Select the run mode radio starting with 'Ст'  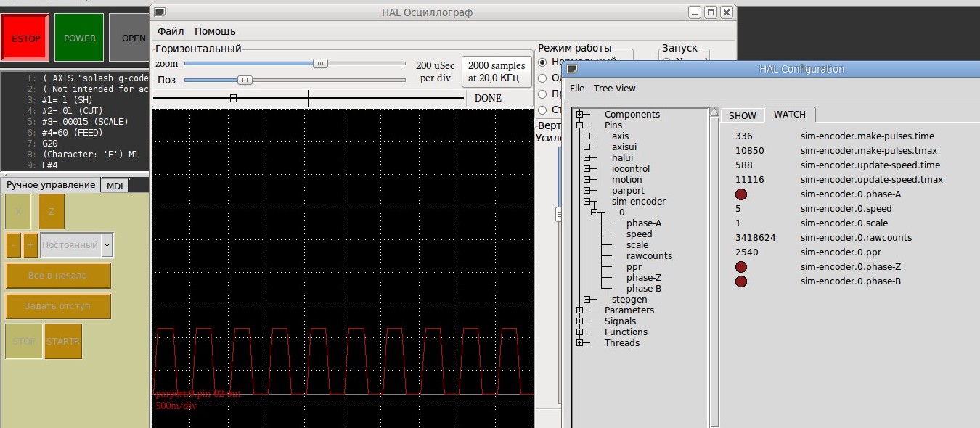[542, 110]
